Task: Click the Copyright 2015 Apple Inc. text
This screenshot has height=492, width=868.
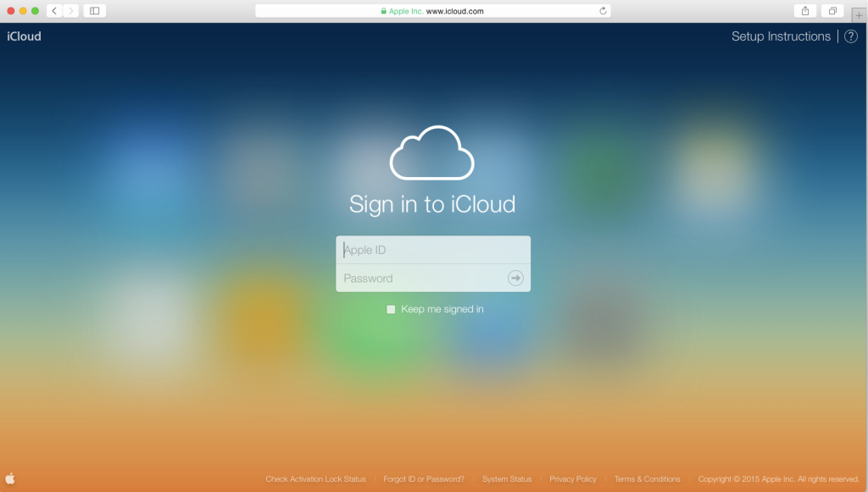Action: tap(778, 479)
